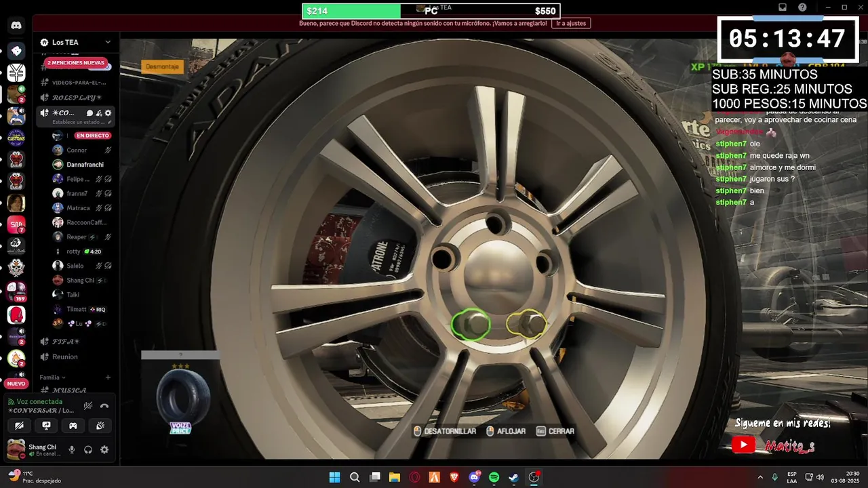Open Opera GX from the taskbar
Image resolution: width=868 pixels, height=488 pixels.
pyautogui.click(x=414, y=477)
